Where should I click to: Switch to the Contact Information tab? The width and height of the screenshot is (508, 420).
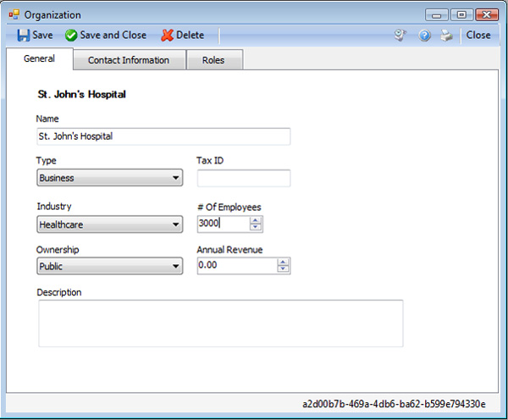pyautogui.click(x=129, y=60)
